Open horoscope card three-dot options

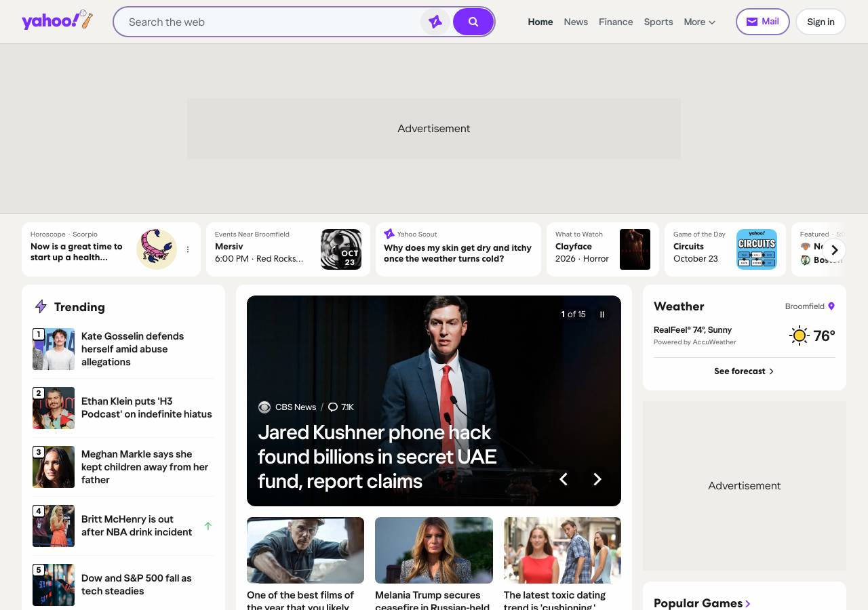[x=188, y=249]
